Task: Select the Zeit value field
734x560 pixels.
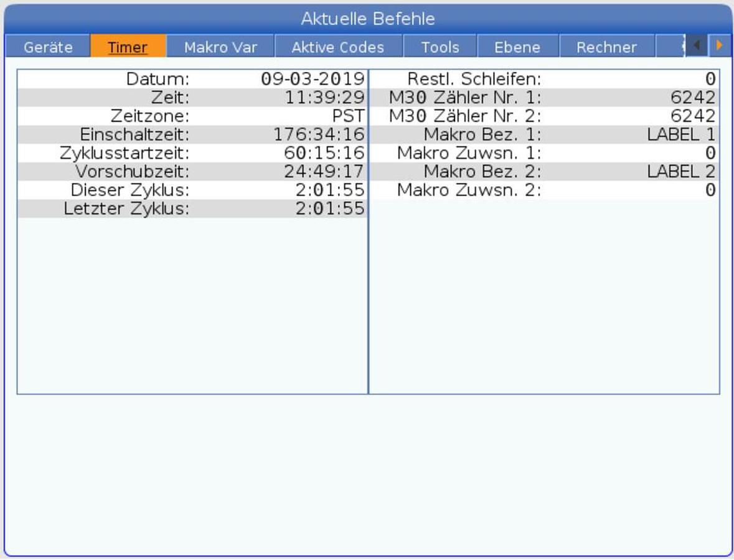Action: pyautogui.click(x=324, y=98)
